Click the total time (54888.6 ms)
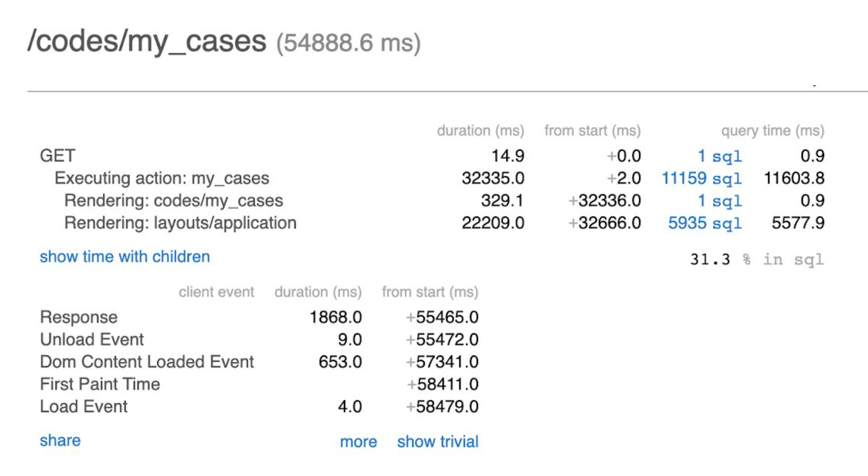This screenshot has width=868, height=476. (x=348, y=44)
